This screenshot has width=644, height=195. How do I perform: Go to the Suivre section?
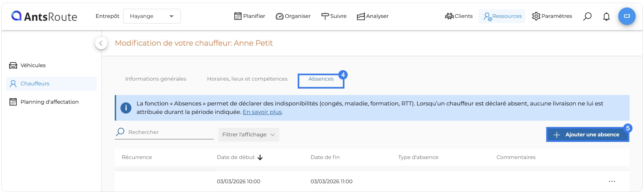click(x=334, y=16)
